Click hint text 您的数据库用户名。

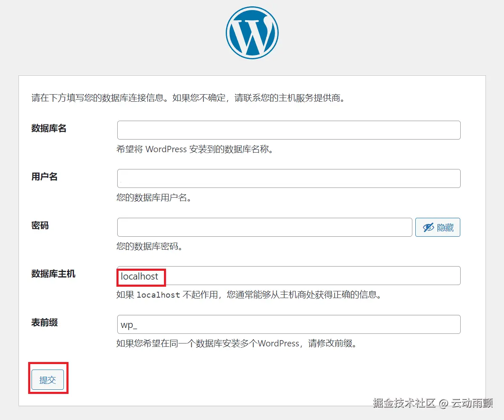tap(155, 198)
